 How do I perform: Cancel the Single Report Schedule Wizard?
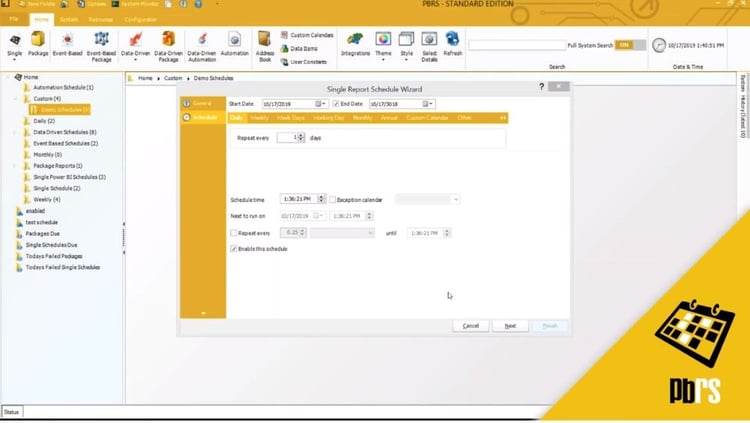[471, 326]
